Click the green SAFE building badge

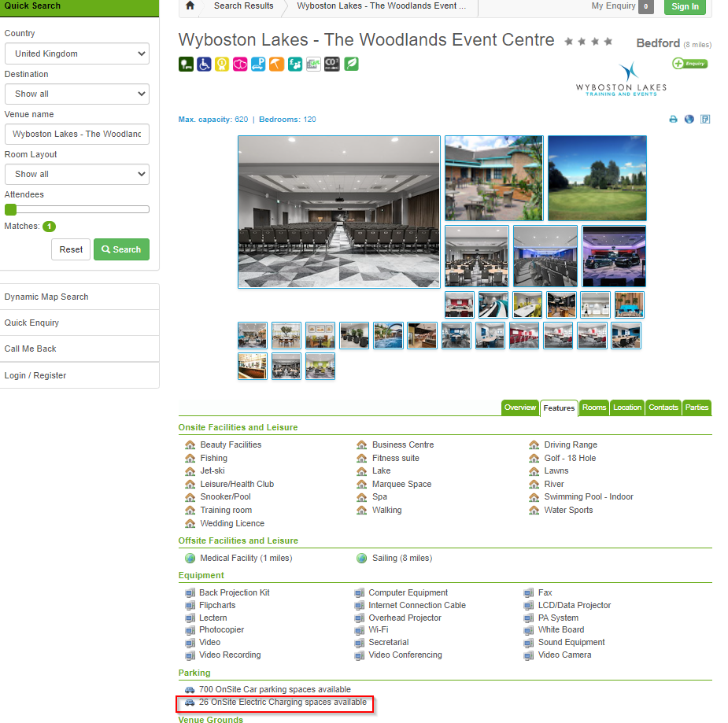tap(313, 64)
